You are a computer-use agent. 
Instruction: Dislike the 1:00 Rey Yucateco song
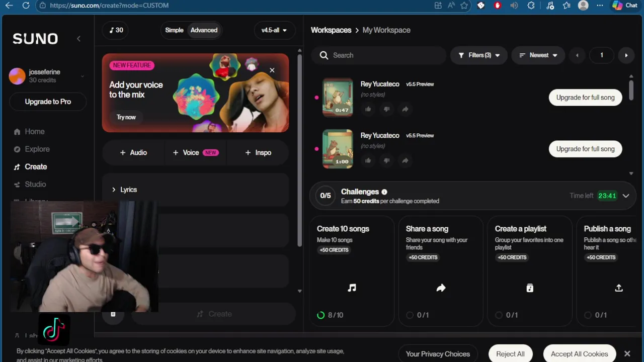[386, 160]
